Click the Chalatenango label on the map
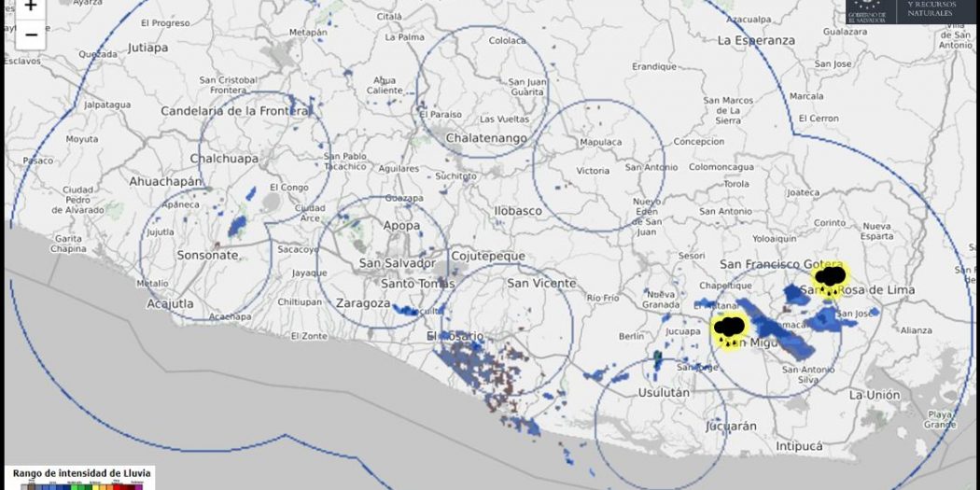The width and height of the screenshot is (980, 490). tap(485, 138)
